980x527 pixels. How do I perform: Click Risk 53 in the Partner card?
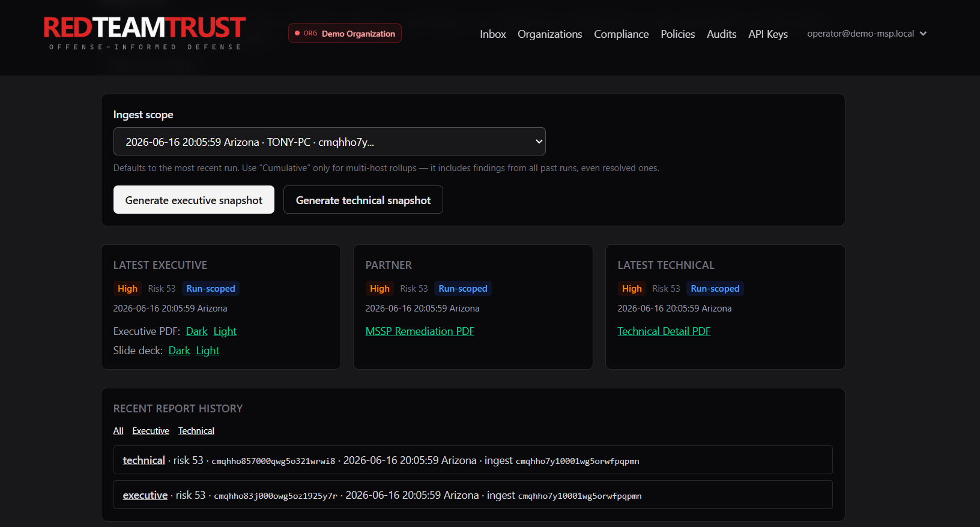coord(414,289)
